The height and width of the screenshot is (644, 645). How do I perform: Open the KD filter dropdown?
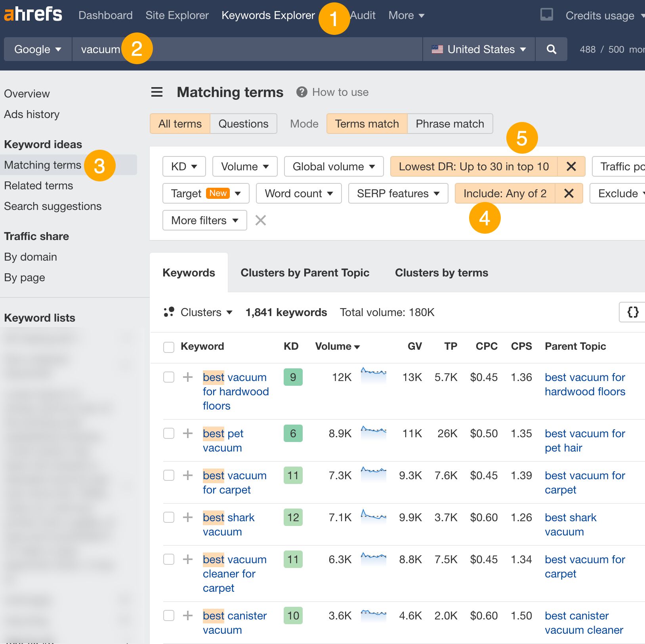tap(183, 166)
